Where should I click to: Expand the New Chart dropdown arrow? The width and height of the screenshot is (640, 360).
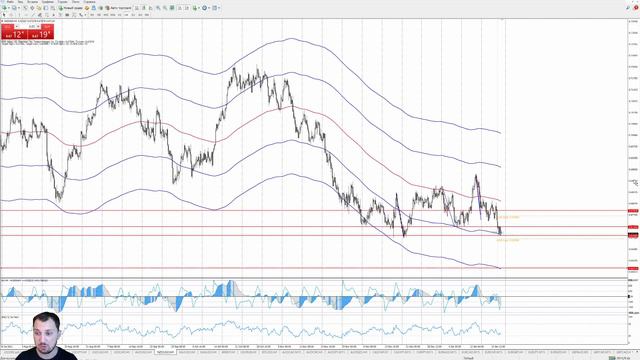[9, 8]
